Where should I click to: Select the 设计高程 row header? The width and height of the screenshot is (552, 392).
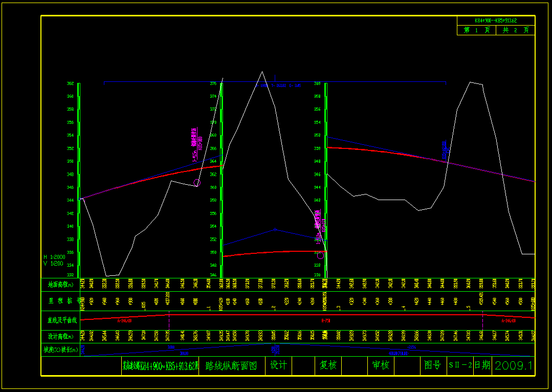(x=60, y=336)
